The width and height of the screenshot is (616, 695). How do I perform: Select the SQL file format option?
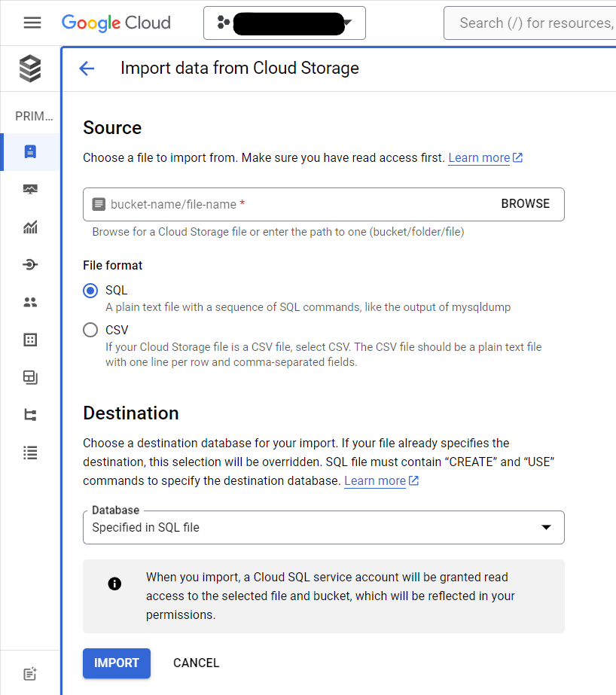(x=90, y=291)
